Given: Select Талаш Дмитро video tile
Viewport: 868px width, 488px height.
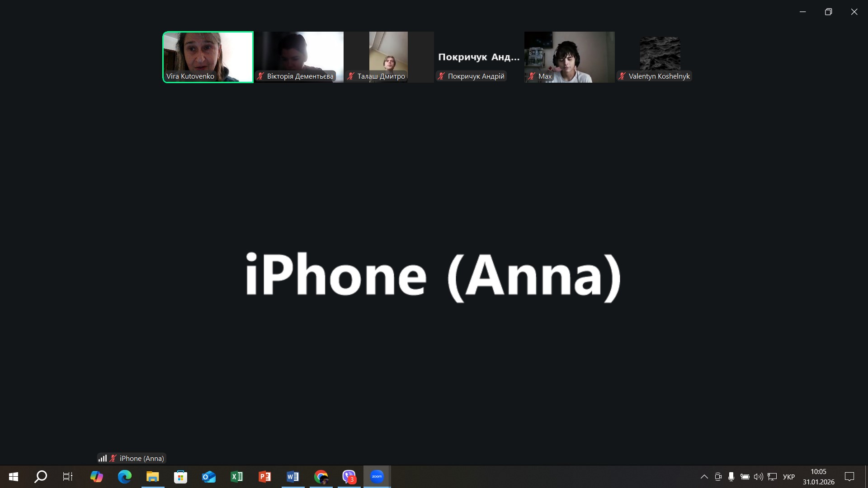Looking at the screenshot, I should click(388, 57).
